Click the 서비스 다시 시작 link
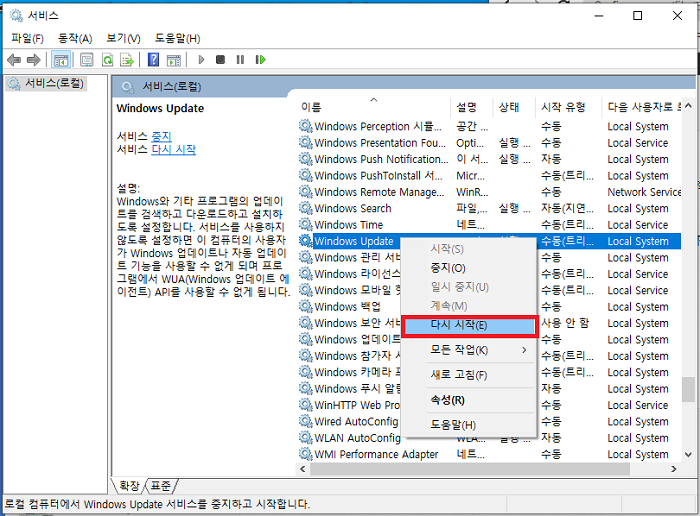The image size is (700, 516). click(174, 150)
